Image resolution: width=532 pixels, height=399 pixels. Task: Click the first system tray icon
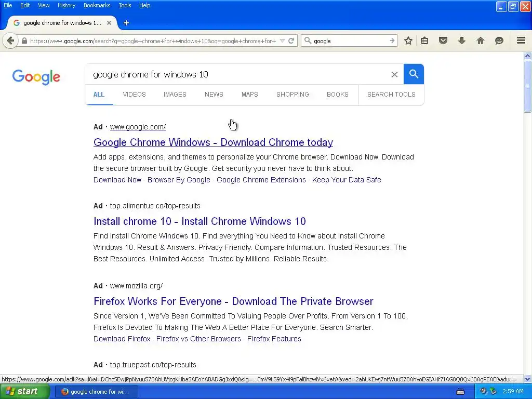tap(483, 392)
